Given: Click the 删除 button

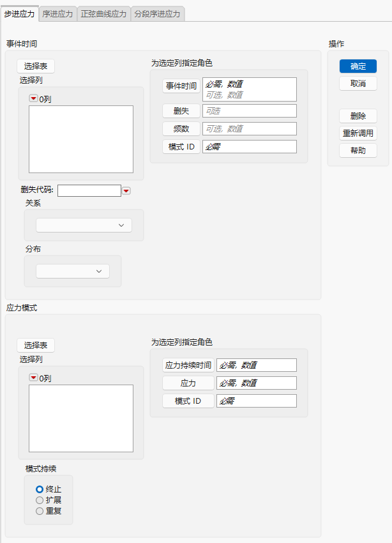Looking at the screenshot, I should pos(358,116).
